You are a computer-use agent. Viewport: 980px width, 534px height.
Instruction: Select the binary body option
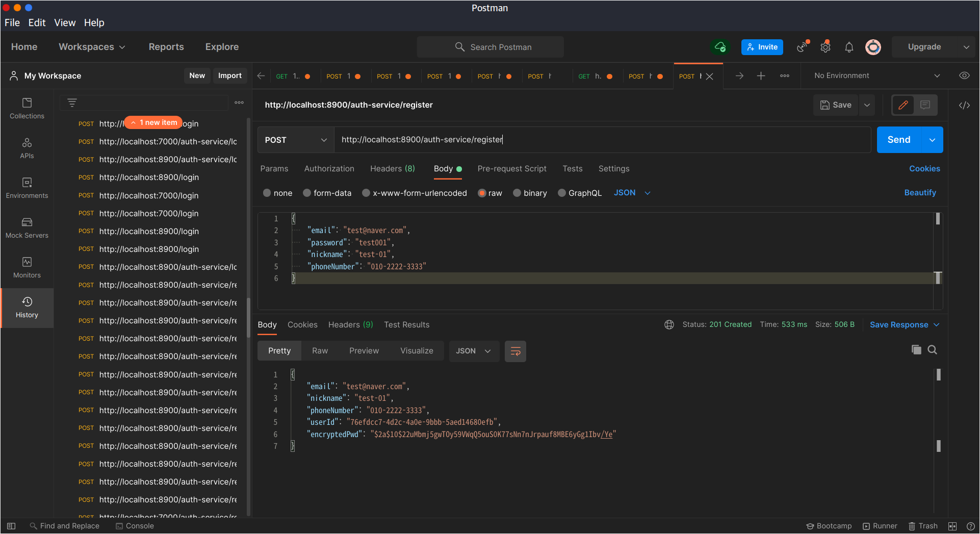[517, 193]
